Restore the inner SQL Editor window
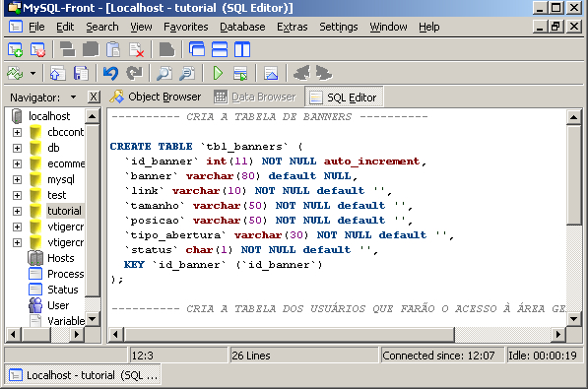 pos(556,27)
